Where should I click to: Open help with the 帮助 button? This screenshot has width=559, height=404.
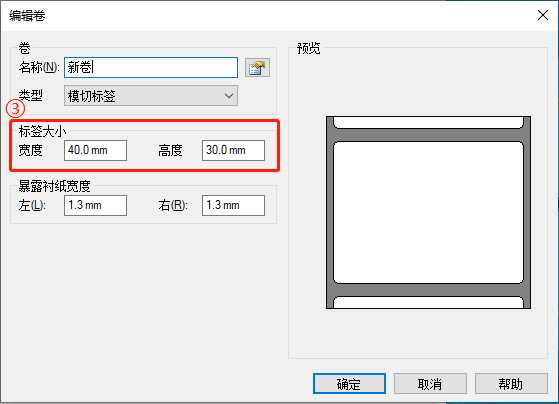point(511,384)
